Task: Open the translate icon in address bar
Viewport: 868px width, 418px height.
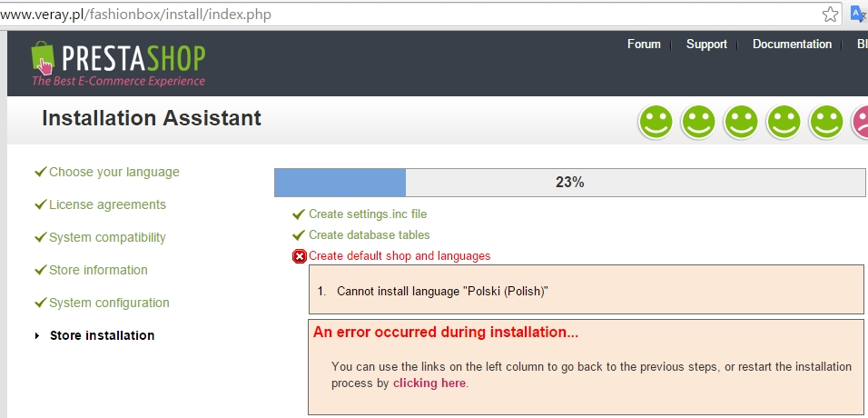Action: (859, 15)
